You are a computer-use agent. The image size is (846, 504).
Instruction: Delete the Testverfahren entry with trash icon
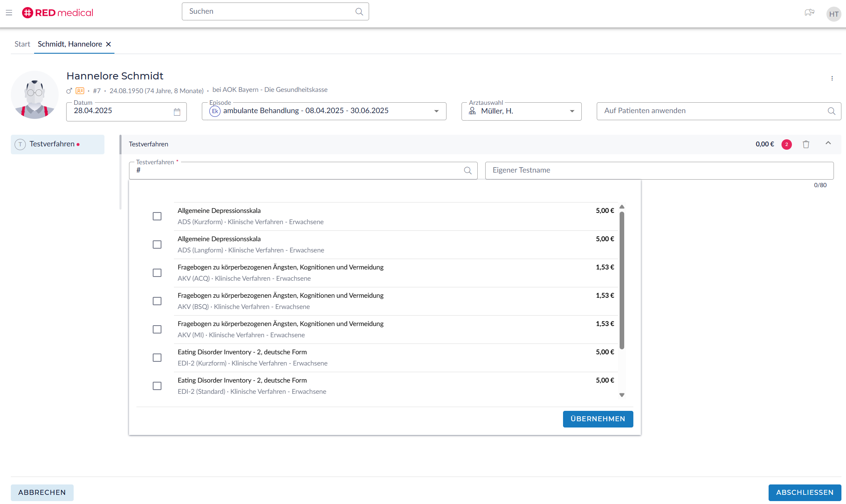[x=806, y=144]
